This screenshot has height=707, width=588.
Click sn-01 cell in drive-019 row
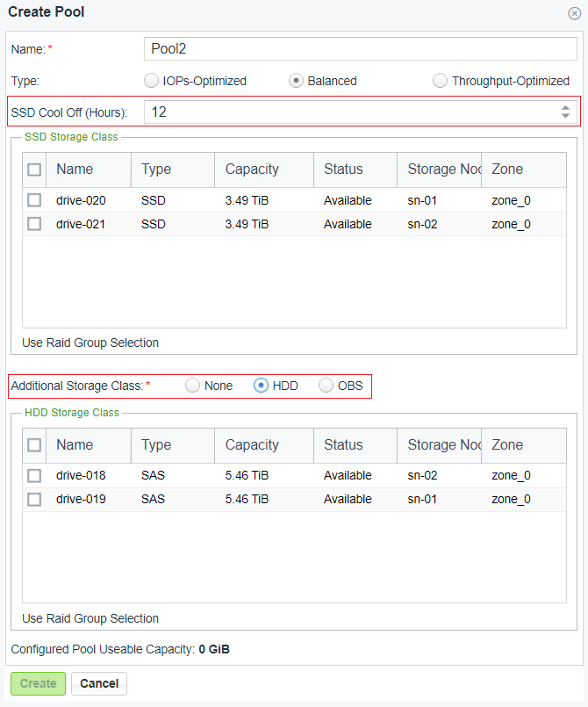[x=422, y=499]
